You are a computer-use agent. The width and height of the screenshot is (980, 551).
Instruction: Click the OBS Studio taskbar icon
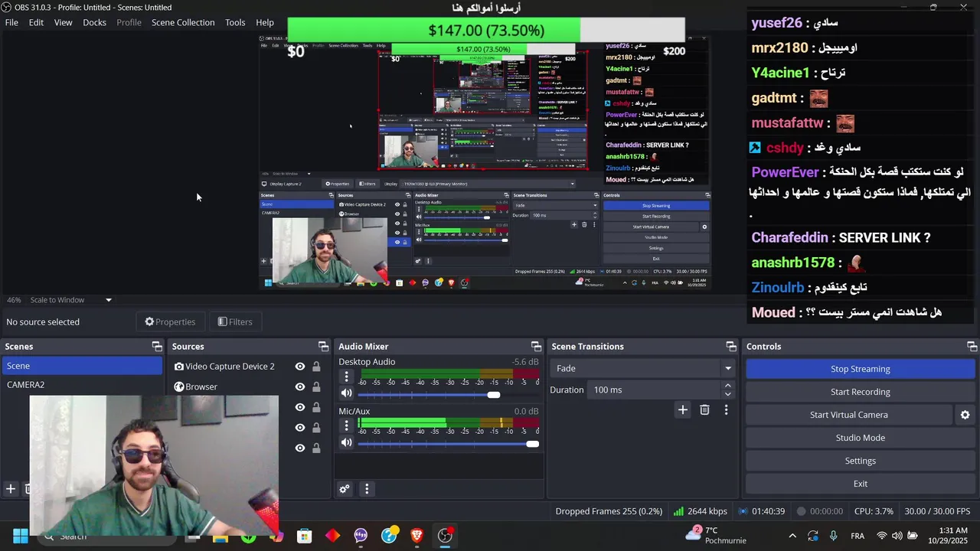[x=445, y=536]
